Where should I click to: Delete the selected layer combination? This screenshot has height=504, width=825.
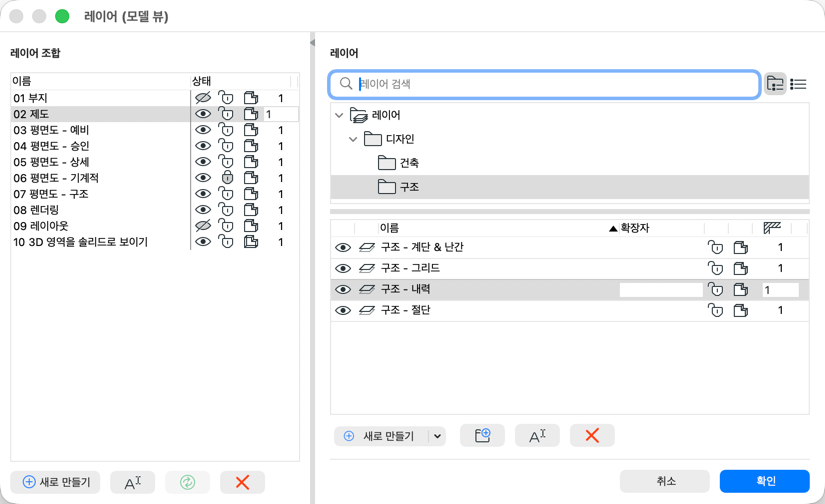(243, 482)
